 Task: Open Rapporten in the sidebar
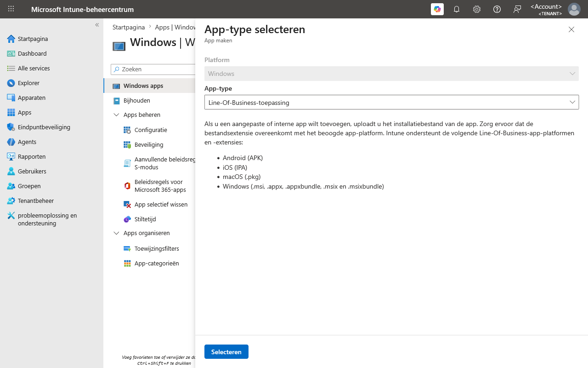click(32, 156)
